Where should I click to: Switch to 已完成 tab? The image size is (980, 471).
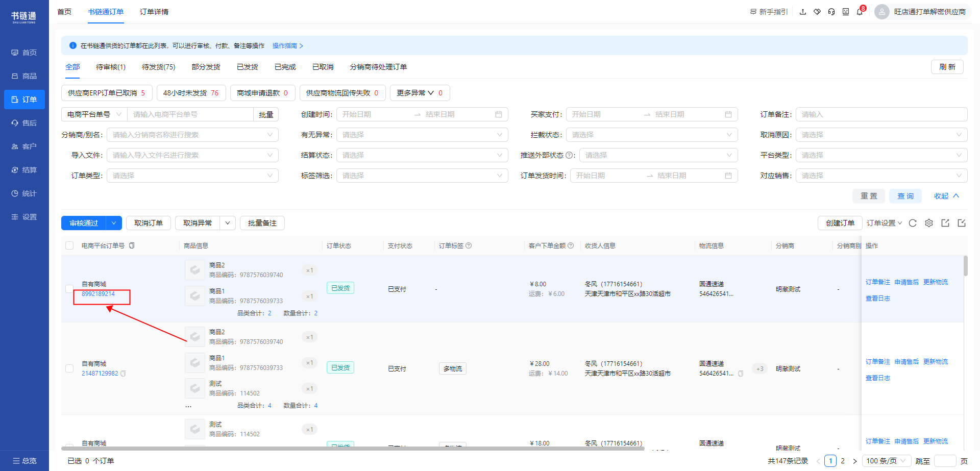285,67
